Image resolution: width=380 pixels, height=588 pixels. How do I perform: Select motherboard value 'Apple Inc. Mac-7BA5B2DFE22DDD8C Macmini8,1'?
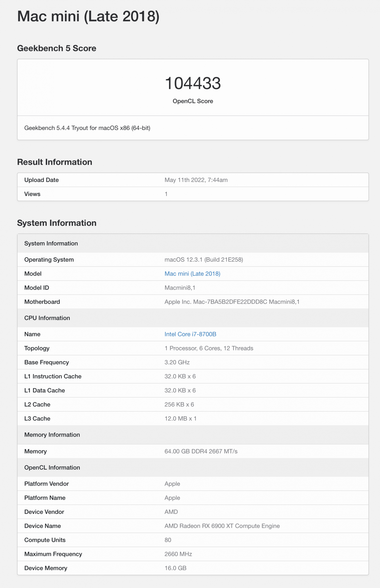232,302
